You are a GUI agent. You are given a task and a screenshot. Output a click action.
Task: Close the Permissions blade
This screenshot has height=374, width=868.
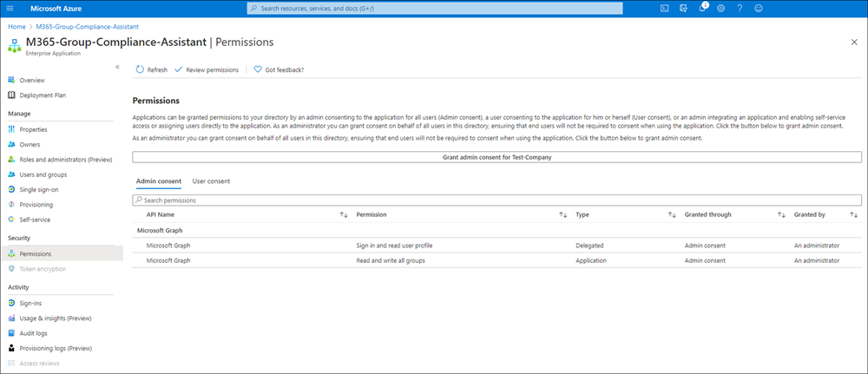pyautogui.click(x=854, y=42)
